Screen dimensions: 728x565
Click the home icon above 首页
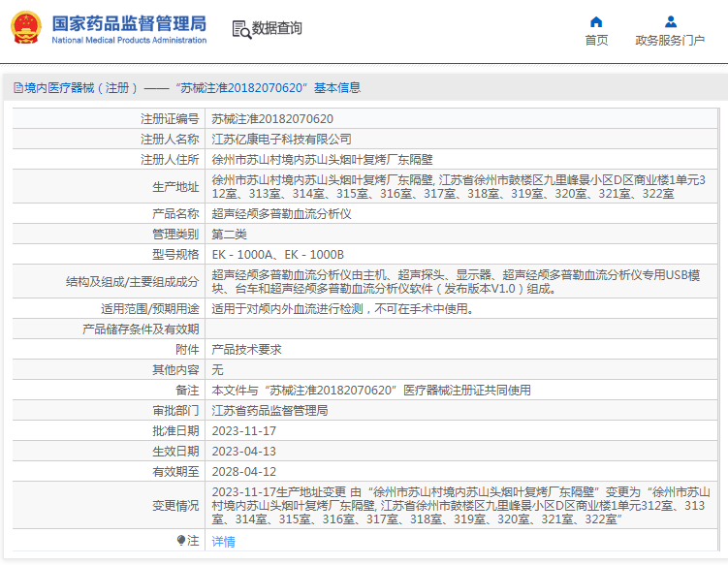click(596, 22)
